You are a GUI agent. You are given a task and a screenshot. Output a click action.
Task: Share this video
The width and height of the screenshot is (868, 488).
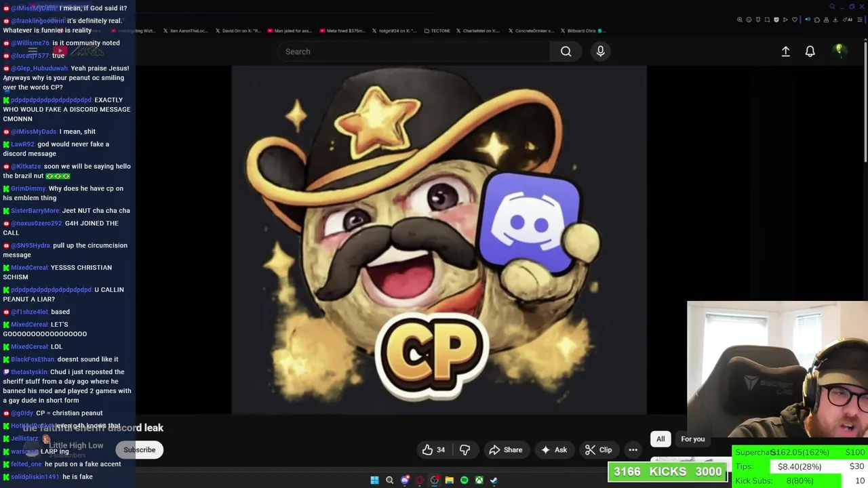pyautogui.click(x=506, y=449)
